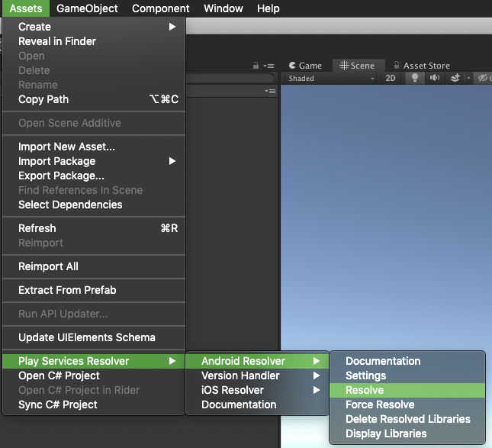Expand the iOS Resolver submenu
The height and width of the screenshot is (448, 492).
click(x=257, y=390)
